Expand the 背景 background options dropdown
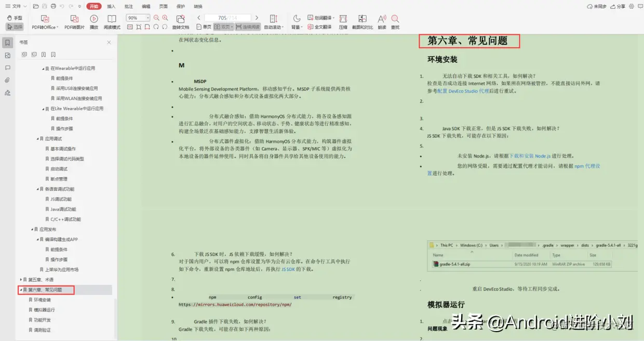 300,27
